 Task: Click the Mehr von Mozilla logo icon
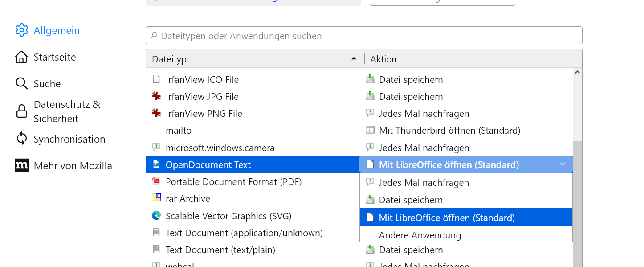pos(21,165)
